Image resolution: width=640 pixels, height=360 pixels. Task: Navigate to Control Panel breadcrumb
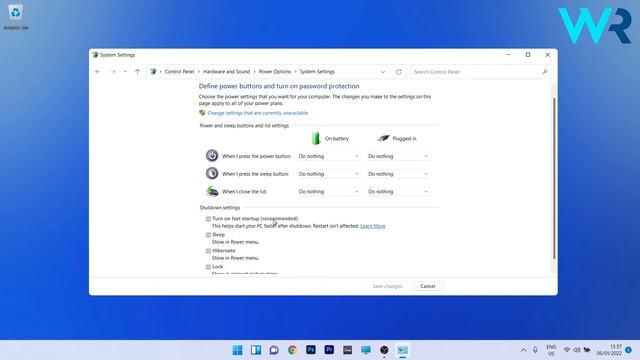coord(179,71)
